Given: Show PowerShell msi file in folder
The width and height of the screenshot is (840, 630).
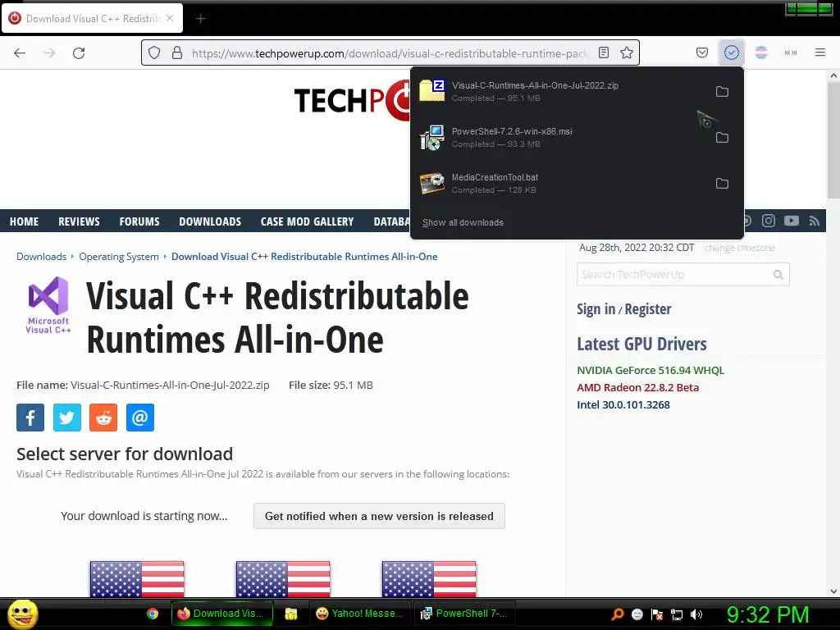Looking at the screenshot, I should (722, 138).
